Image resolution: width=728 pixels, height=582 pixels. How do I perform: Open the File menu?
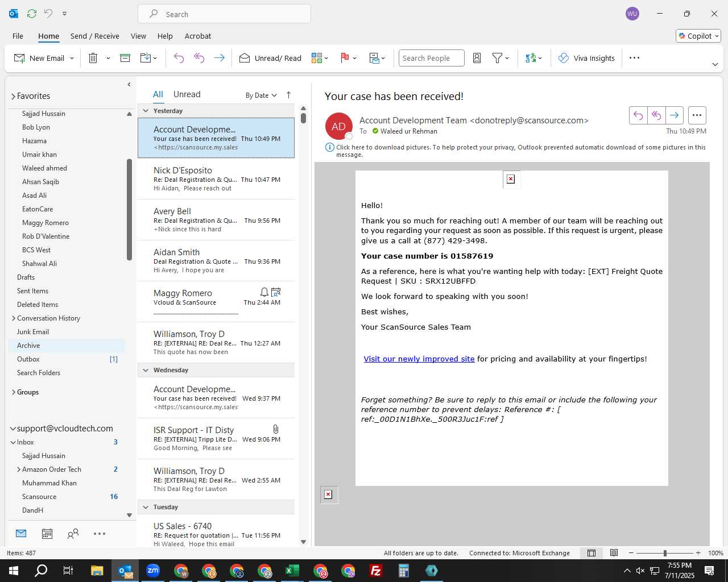click(18, 36)
